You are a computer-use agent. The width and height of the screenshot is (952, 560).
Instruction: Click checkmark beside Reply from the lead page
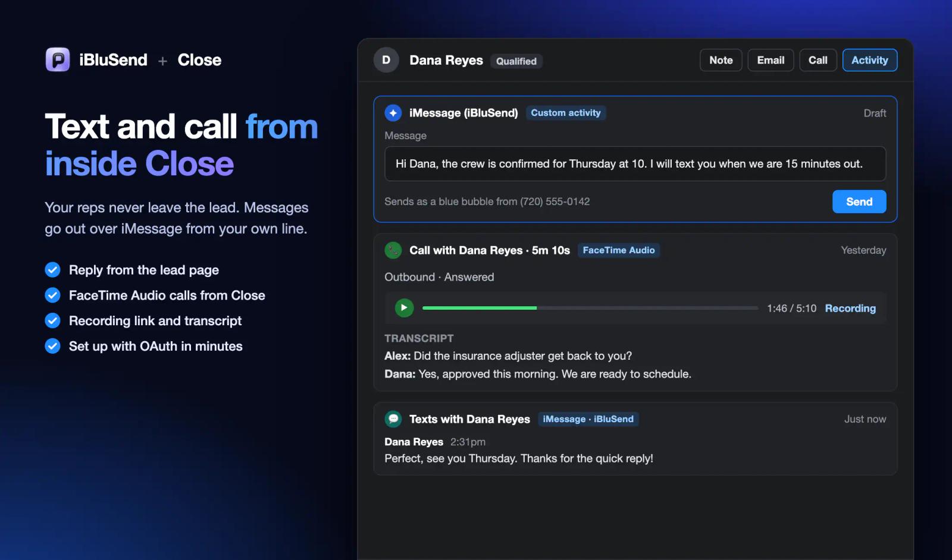point(53,270)
